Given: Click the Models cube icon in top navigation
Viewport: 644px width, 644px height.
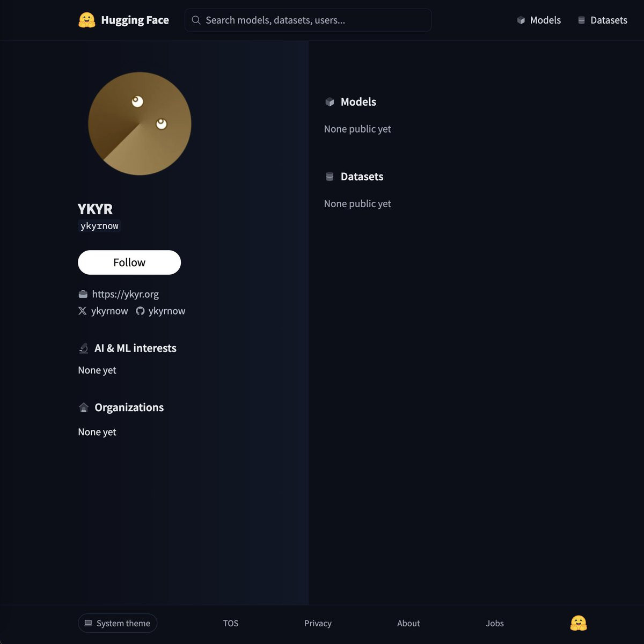Looking at the screenshot, I should [521, 20].
